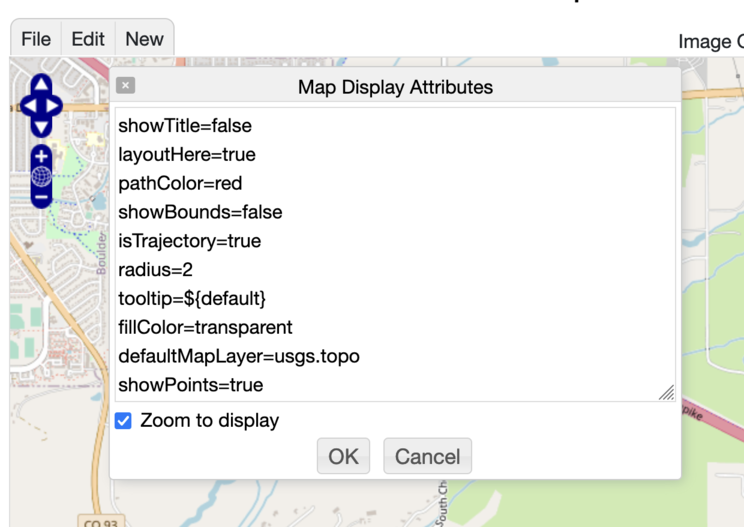Zoom in with the plus icon
The width and height of the screenshot is (744, 527).
41,157
